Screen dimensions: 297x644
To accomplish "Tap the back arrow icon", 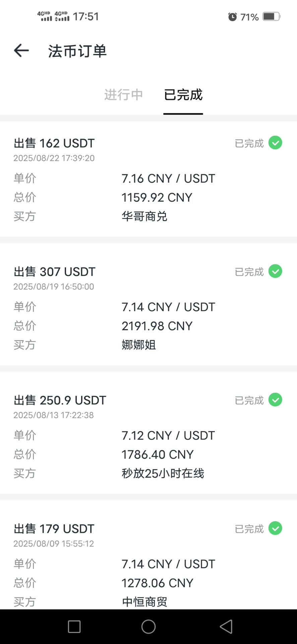I will pyautogui.click(x=21, y=51).
